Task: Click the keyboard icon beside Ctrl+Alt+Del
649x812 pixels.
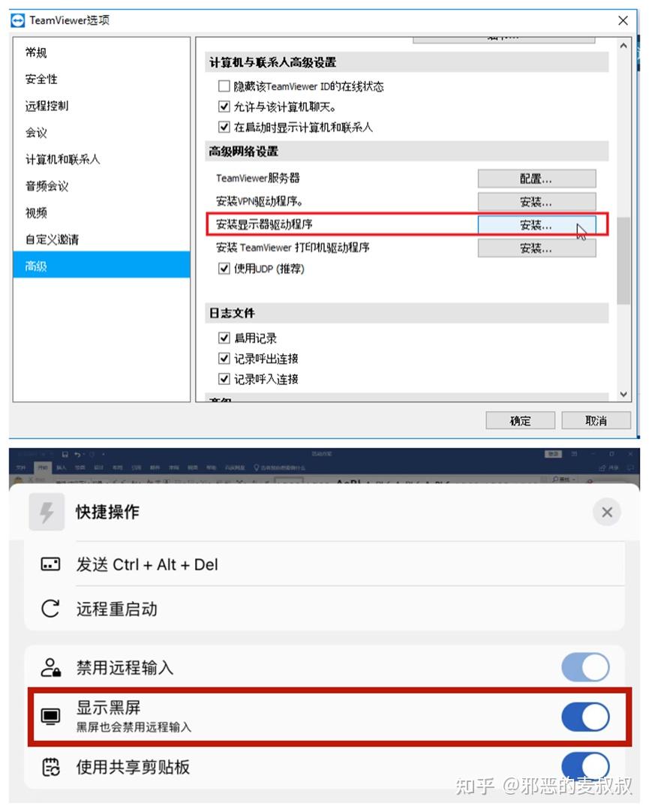Action: [50, 564]
